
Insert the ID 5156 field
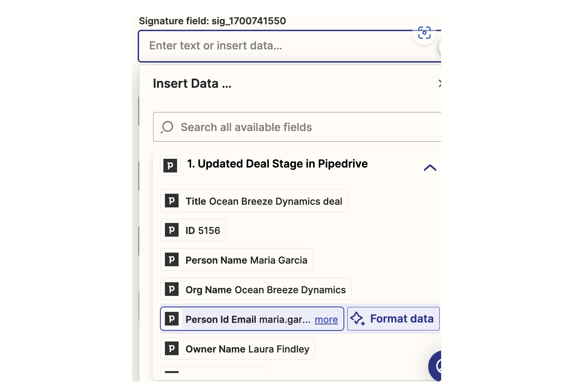coord(193,230)
